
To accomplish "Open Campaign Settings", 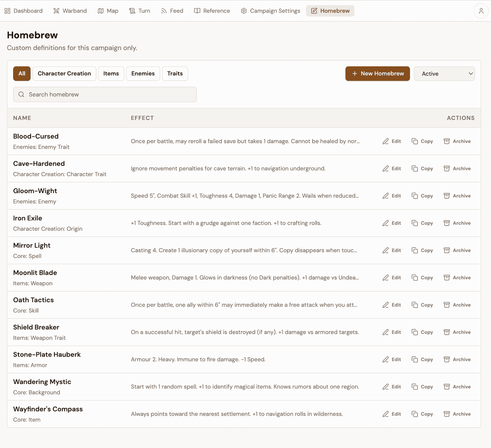I will [x=270, y=11].
